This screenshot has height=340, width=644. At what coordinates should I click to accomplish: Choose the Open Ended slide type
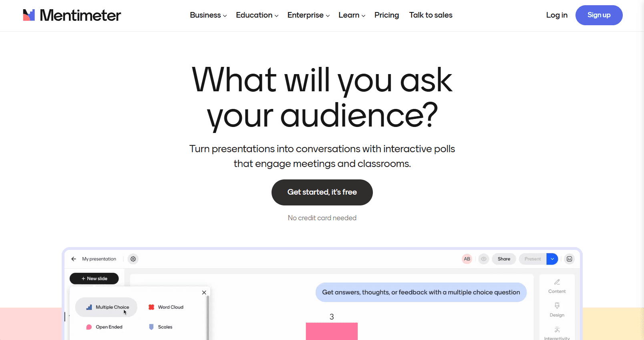105,327
